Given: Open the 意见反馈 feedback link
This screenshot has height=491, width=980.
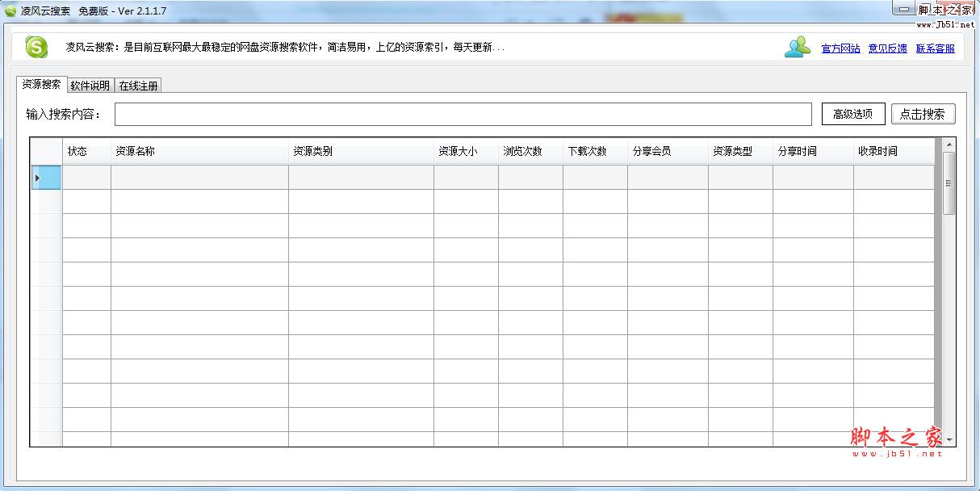Looking at the screenshot, I should (x=889, y=48).
